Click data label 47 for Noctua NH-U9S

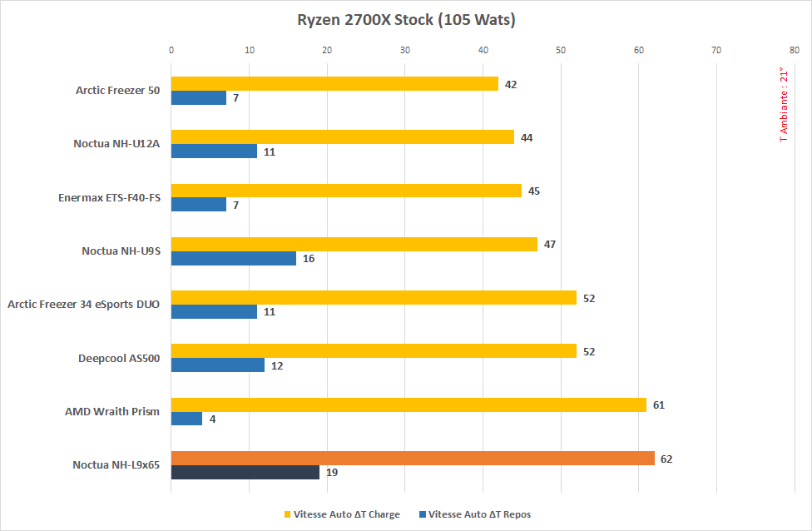[x=549, y=245]
